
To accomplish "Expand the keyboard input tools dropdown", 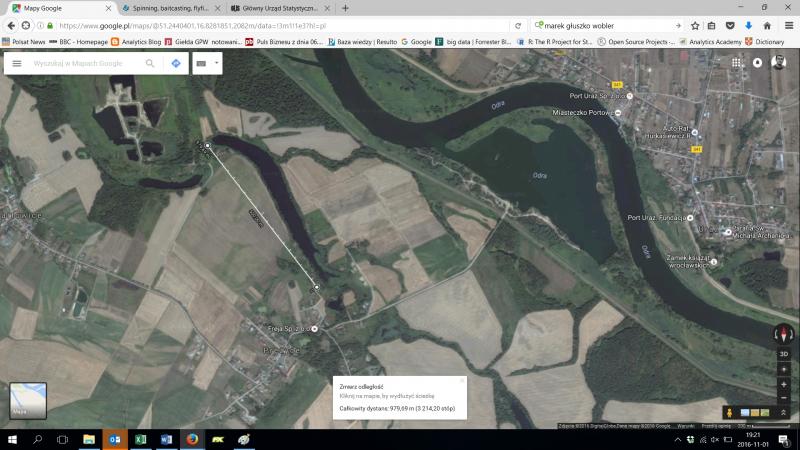I will click(207, 63).
